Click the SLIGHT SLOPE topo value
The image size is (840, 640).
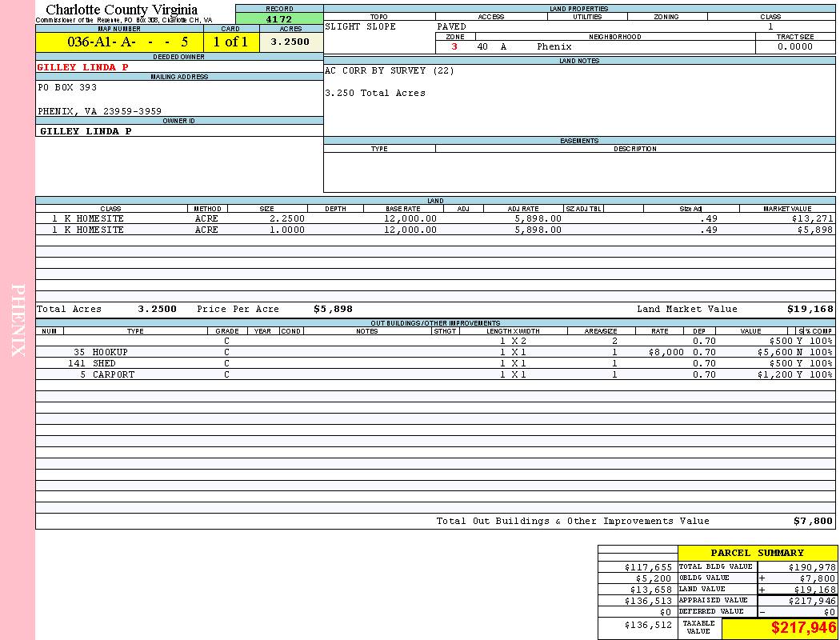360,26
